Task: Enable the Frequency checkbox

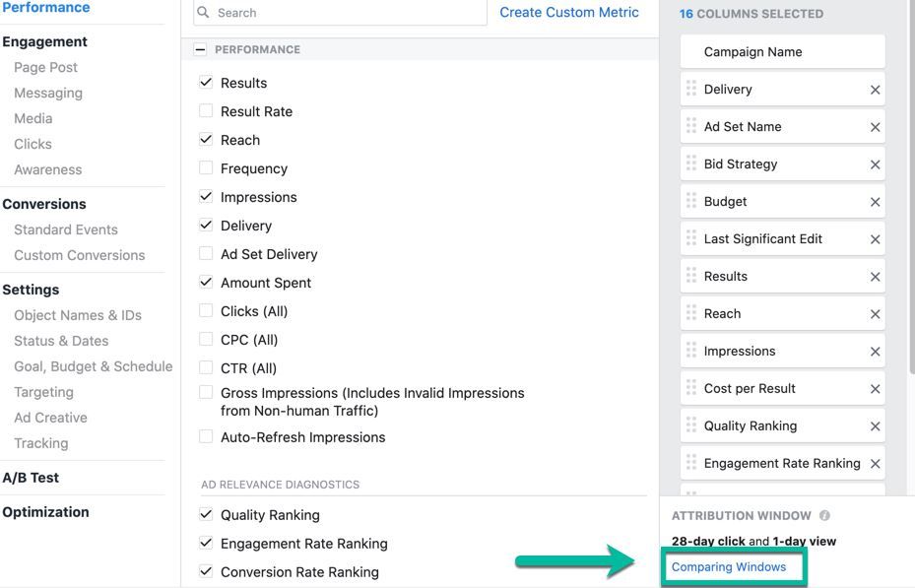Action: click(206, 168)
